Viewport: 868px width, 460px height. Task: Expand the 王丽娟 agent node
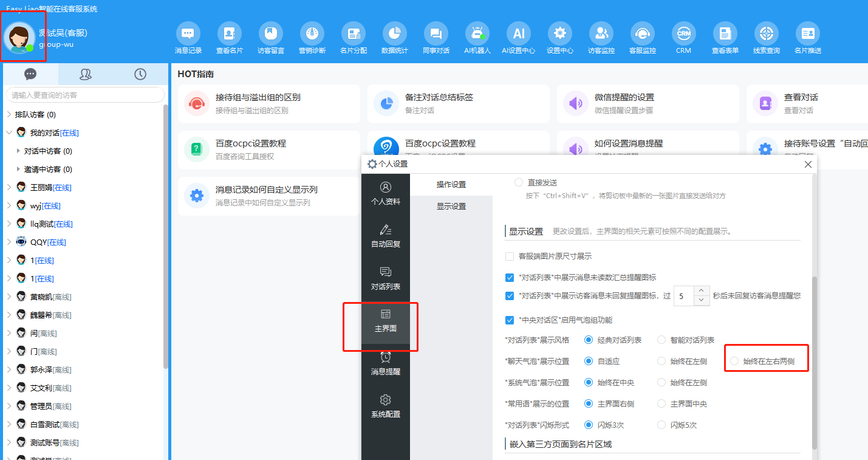[9, 187]
